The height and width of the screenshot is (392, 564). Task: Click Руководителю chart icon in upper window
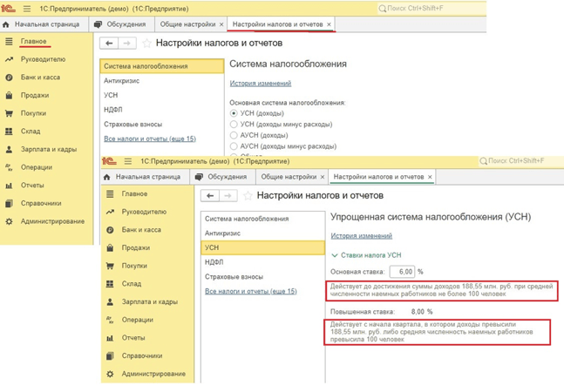9,59
